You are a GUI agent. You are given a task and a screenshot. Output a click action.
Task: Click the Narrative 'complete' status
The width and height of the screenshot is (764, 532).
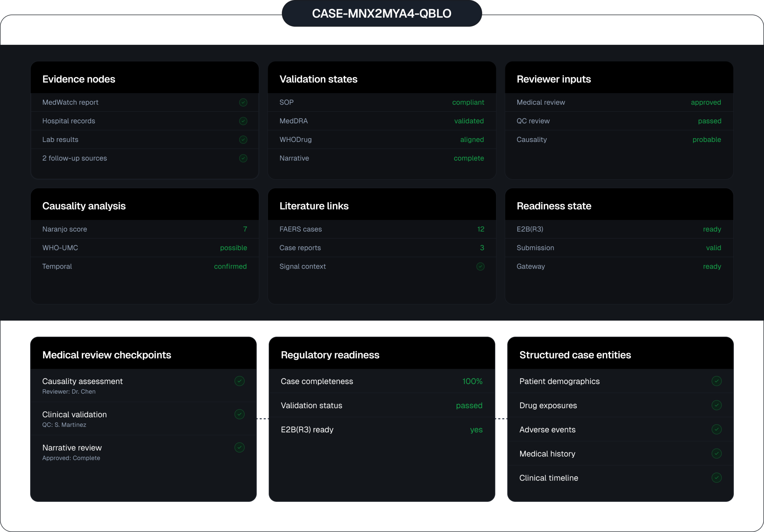coord(469,158)
